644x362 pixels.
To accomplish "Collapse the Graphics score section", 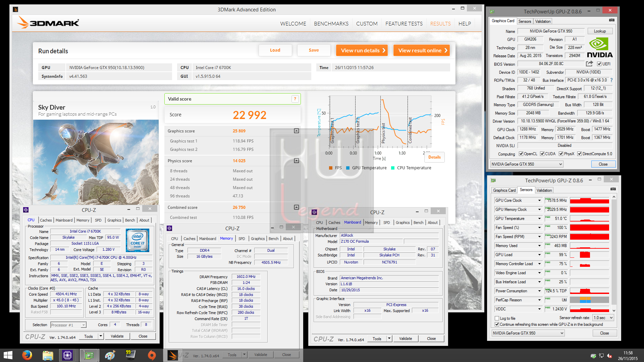I will pos(297,131).
